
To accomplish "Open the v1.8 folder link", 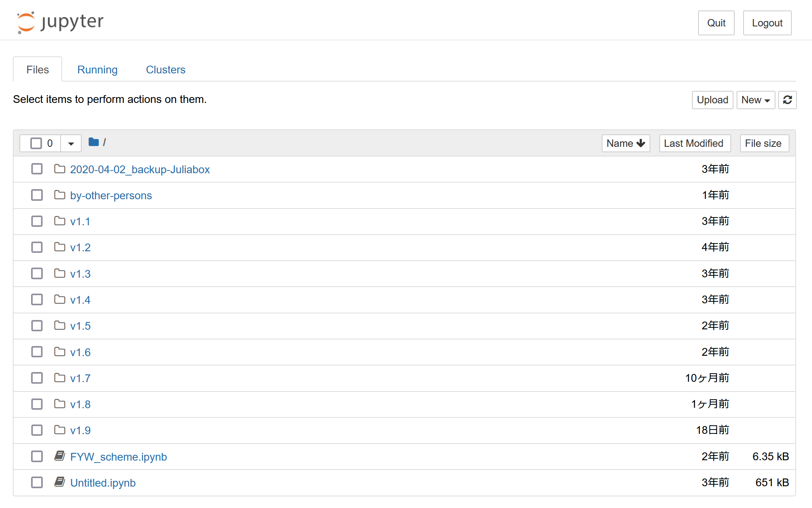I will pos(80,404).
